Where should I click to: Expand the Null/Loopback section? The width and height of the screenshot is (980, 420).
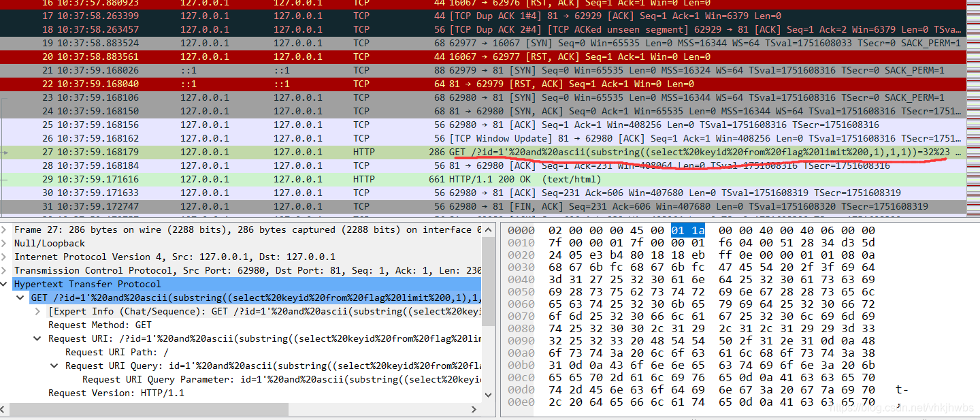[6, 244]
